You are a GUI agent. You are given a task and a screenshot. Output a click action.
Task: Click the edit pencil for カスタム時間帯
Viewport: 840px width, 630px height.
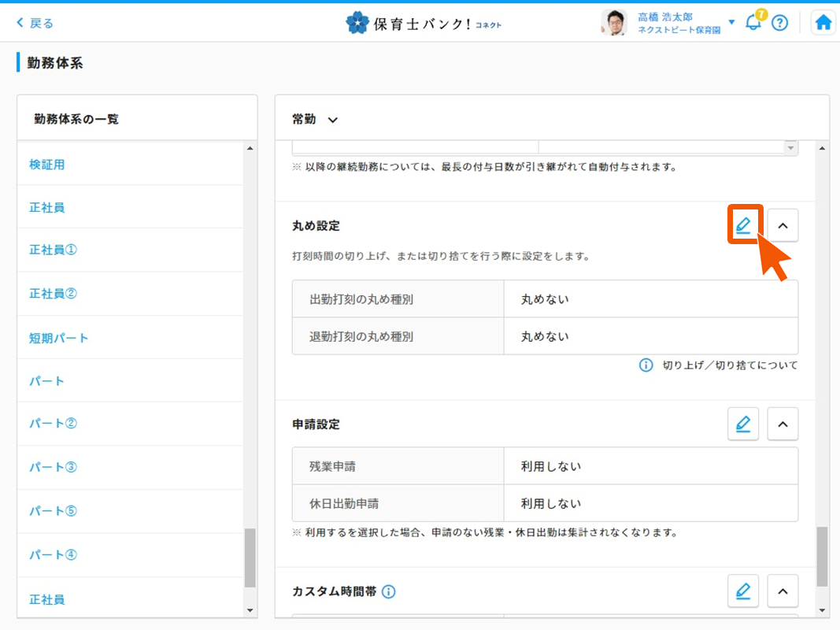coord(743,591)
